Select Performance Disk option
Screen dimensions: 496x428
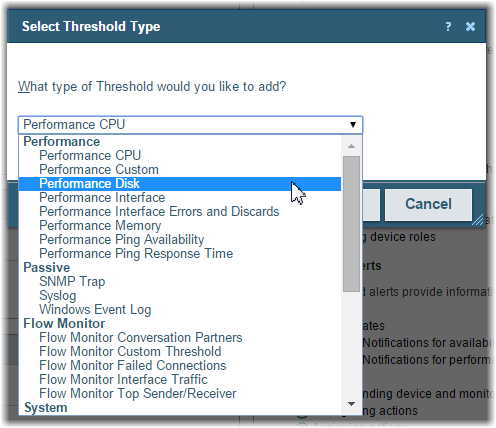[180, 184]
